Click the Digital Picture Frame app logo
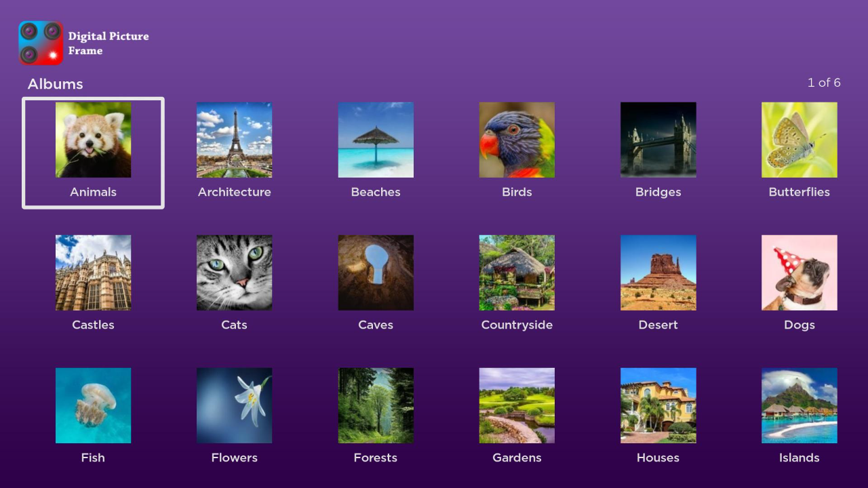 [41, 43]
